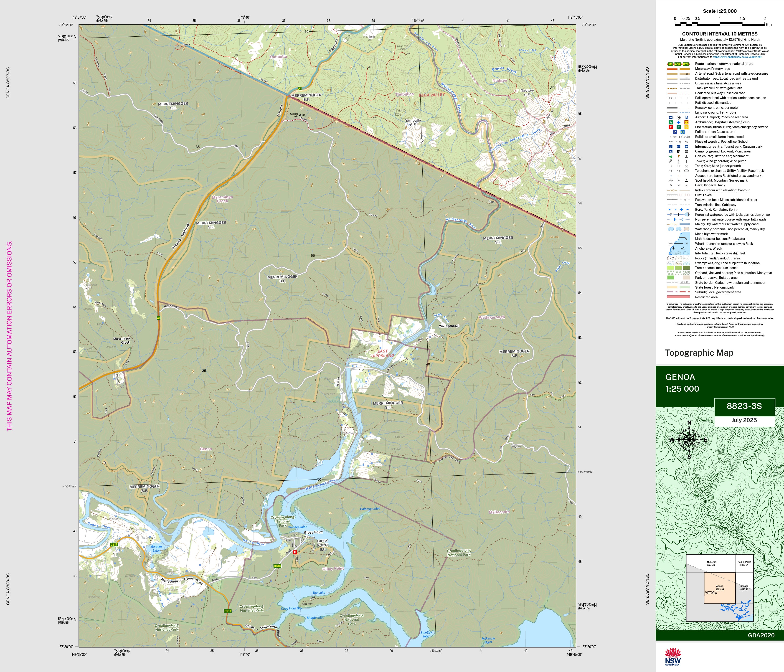Click the compass rose in the cover panel
Screen dimensions: 784x672
tap(689, 439)
